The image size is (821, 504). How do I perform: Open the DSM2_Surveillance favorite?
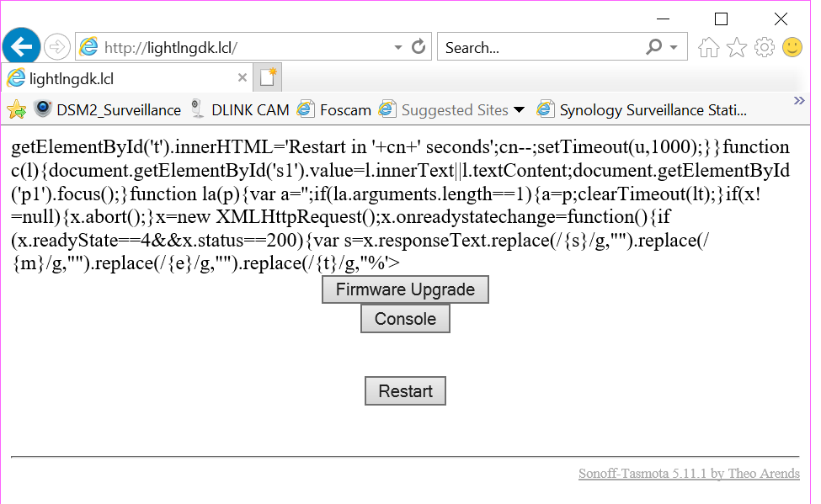(x=108, y=110)
